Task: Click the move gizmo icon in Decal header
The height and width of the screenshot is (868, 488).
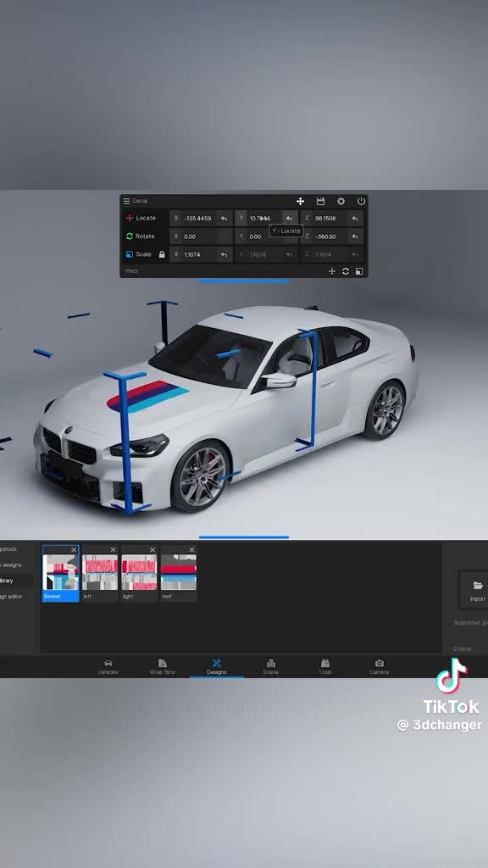Action: (301, 201)
